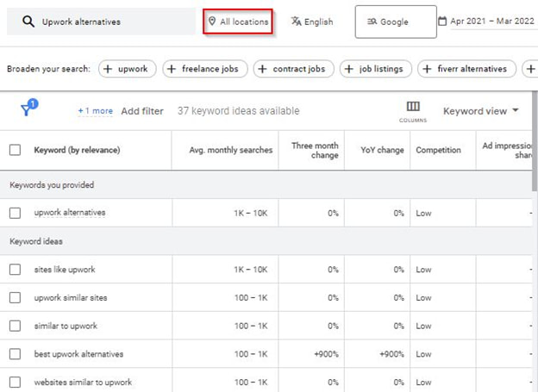Screen dimensions: 538x392
Task: Expand the Keyword view dropdown
Action: (x=481, y=111)
